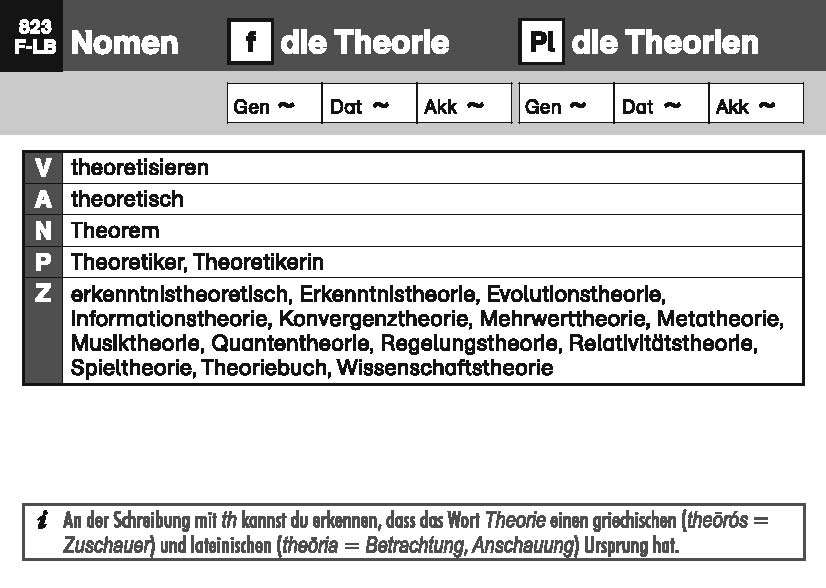This screenshot has height=588, width=826.
Task: Click the singular 'Dat ~' cell
Action: click(369, 104)
